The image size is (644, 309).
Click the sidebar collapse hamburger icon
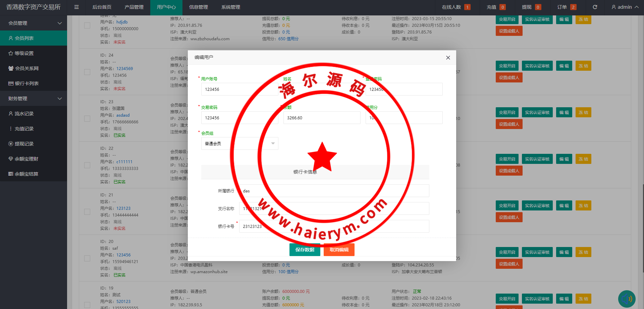(76, 7)
